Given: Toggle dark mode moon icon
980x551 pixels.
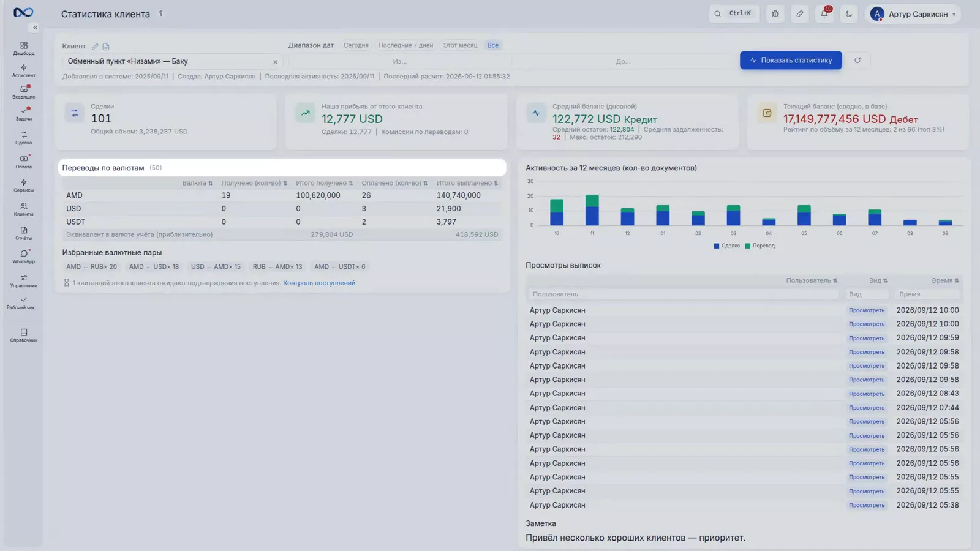Looking at the screenshot, I should point(849,13).
